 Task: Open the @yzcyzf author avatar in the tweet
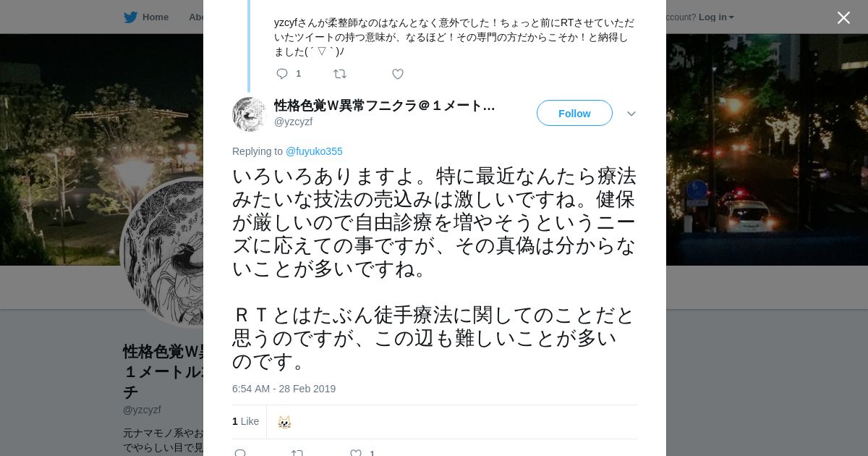pos(249,114)
